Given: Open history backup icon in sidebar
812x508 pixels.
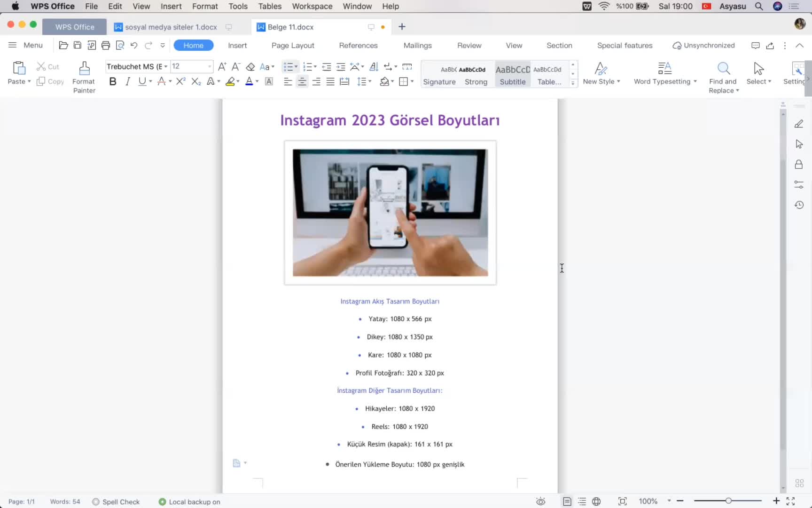Looking at the screenshot, I should [799, 205].
